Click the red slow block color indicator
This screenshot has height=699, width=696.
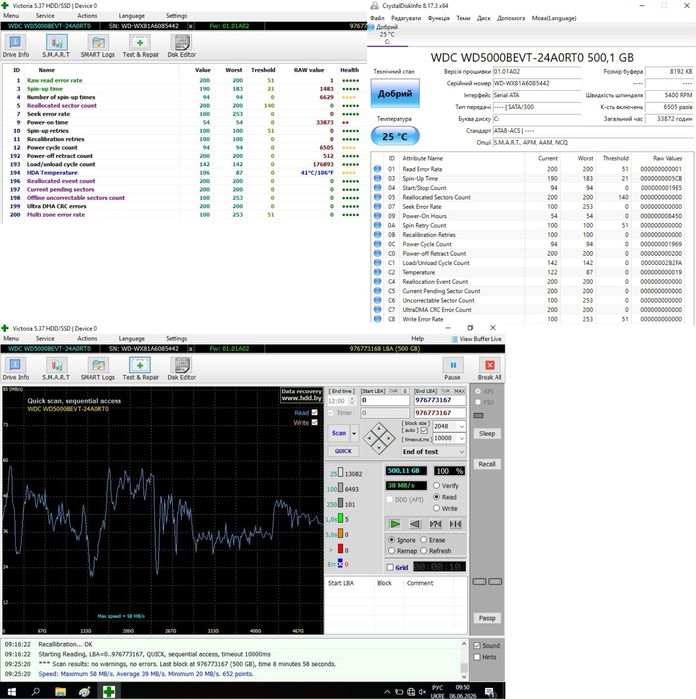[x=340, y=549]
